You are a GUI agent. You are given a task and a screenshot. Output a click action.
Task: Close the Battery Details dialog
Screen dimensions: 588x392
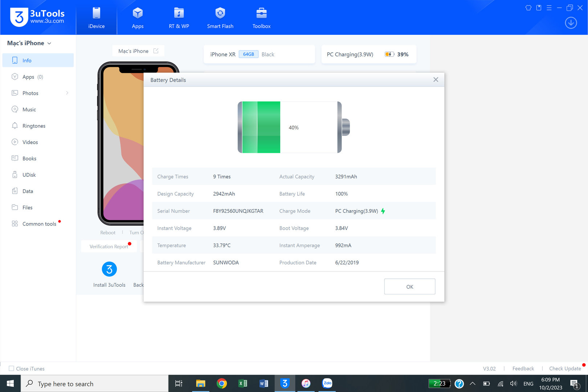(x=436, y=80)
